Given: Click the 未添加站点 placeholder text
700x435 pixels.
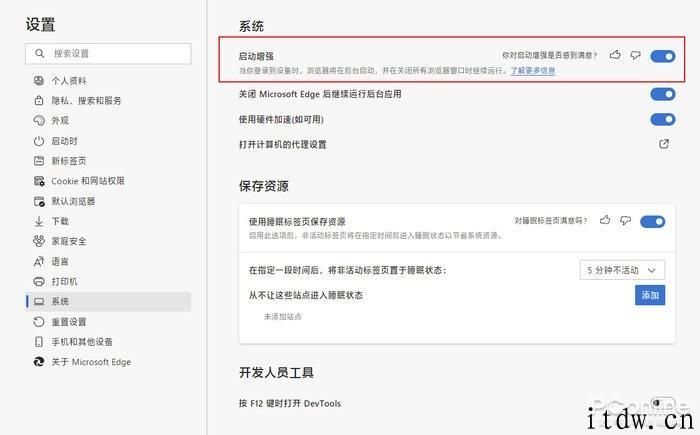Looking at the screenshot, I should 282,317.
